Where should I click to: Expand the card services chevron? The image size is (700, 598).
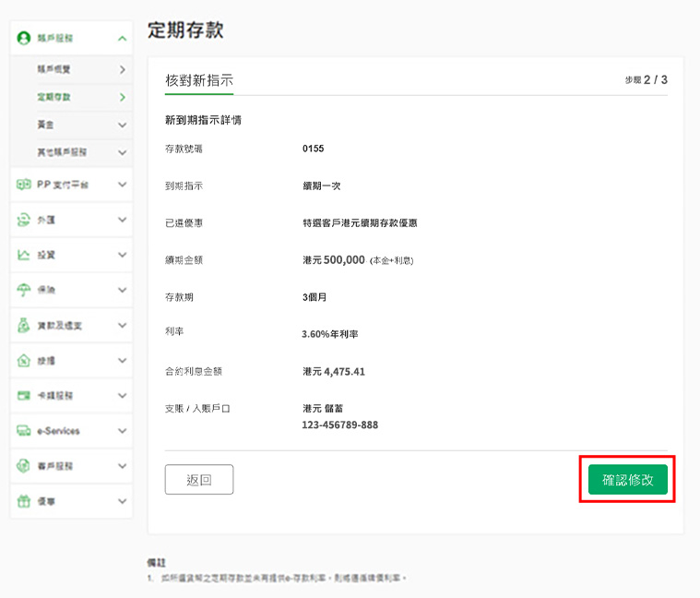tap(123, 396)
